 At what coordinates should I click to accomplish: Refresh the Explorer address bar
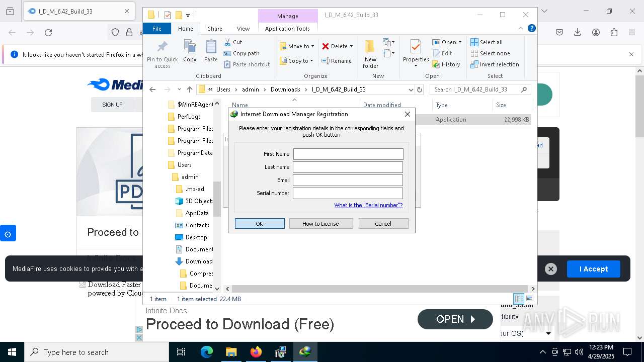[x=420, y=89]
